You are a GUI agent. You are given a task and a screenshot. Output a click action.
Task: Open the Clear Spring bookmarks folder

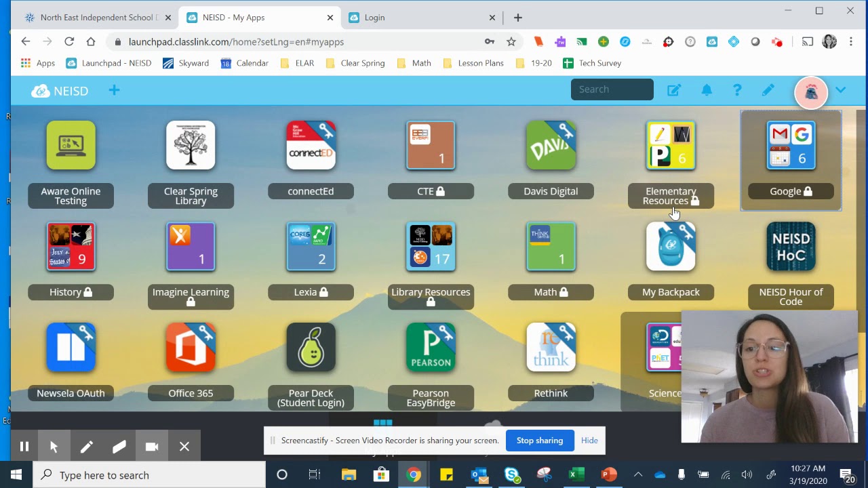(x=355, y=63)
